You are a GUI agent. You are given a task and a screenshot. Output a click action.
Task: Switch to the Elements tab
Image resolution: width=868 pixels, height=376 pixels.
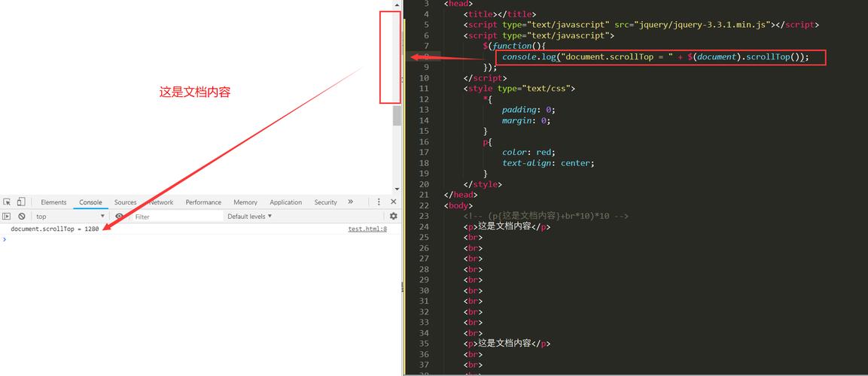(x=53, y=202)
